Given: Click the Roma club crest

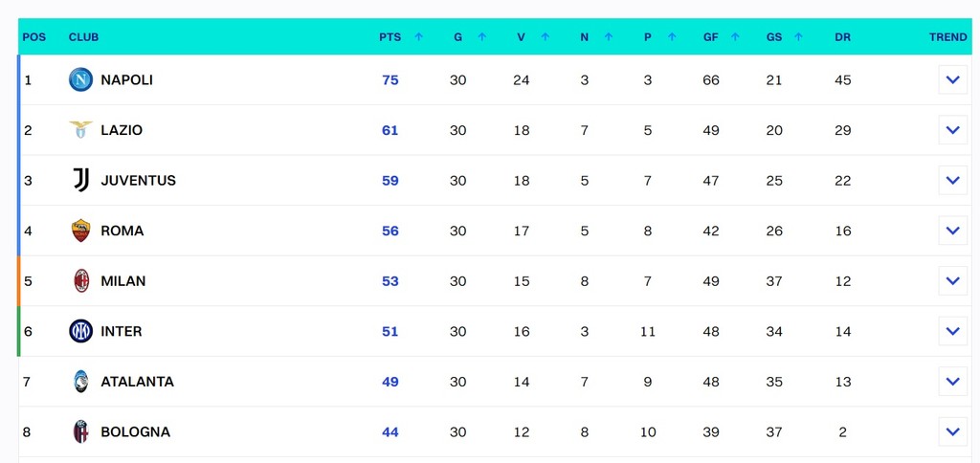Looking at the screenshot, I should [80, 231].
